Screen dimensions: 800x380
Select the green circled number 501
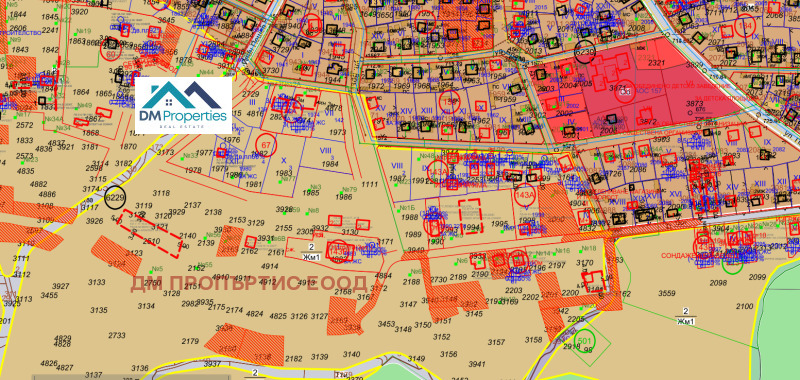[x=584, y=340]
